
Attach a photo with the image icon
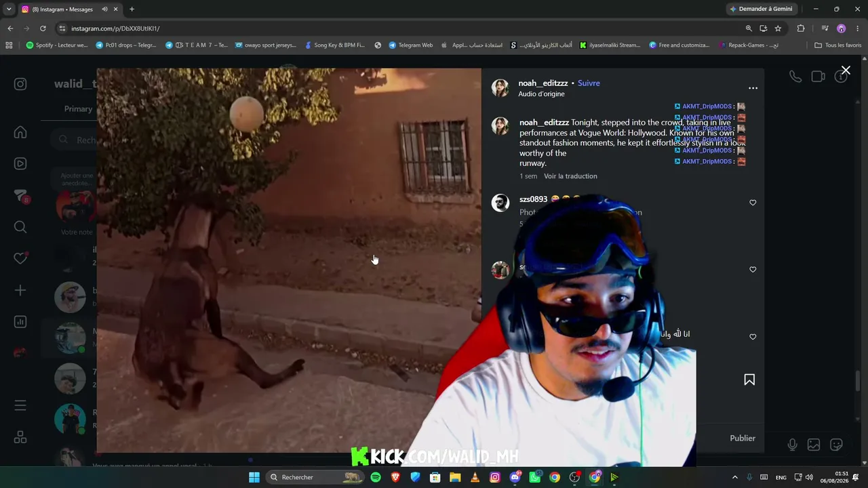click(814, 445)
